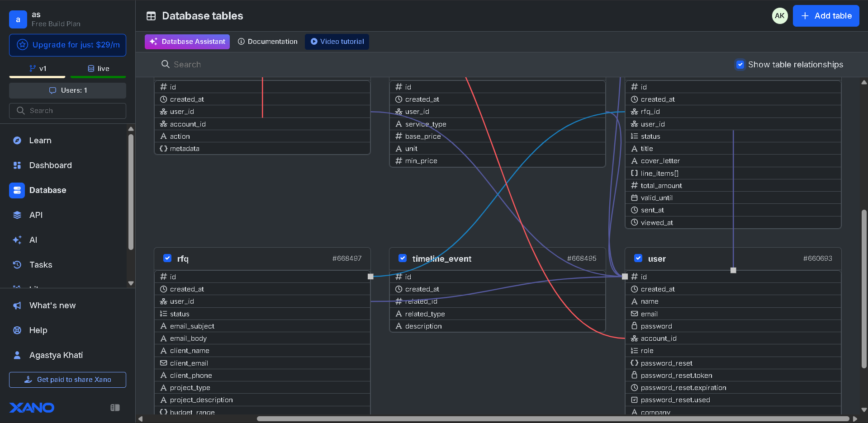Switch to the v1 branch tab
868x423 pixels.
point(38,69)
